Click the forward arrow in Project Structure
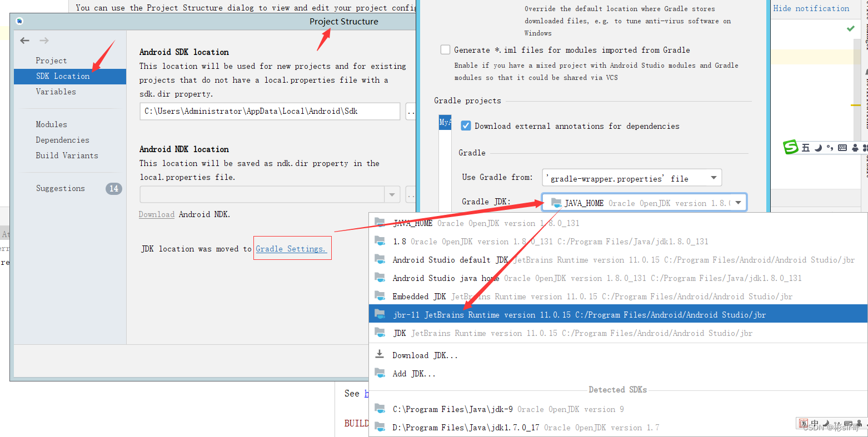 (44, 41)
